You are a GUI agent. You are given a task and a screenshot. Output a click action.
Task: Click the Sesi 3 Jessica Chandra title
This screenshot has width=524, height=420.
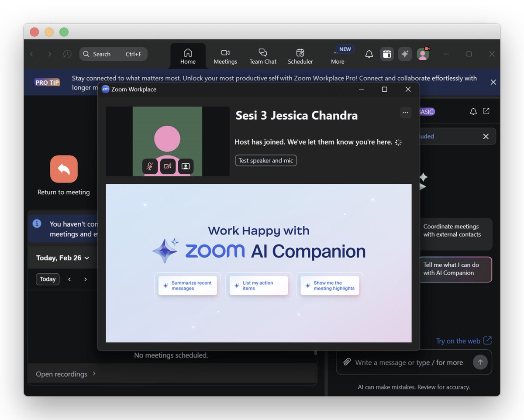point(296,115)
